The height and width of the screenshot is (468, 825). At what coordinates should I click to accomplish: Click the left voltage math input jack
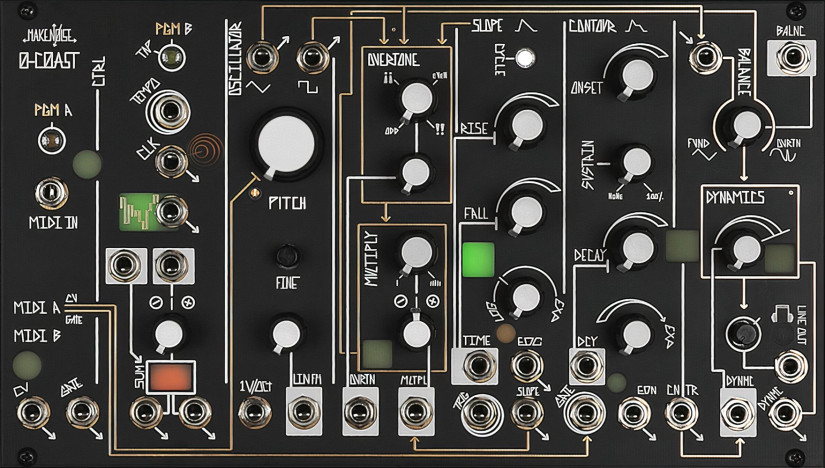125,266
